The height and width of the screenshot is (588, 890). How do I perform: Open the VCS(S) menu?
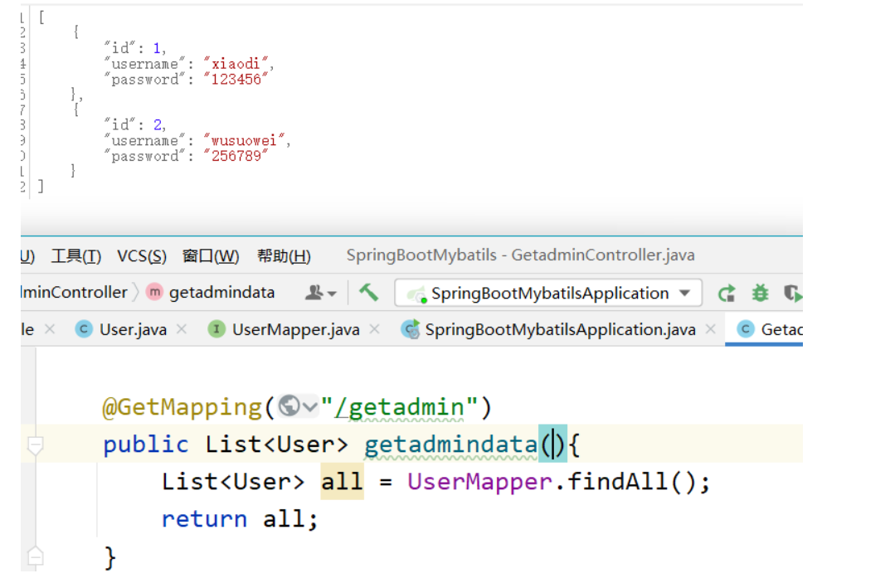coord(141,256)
